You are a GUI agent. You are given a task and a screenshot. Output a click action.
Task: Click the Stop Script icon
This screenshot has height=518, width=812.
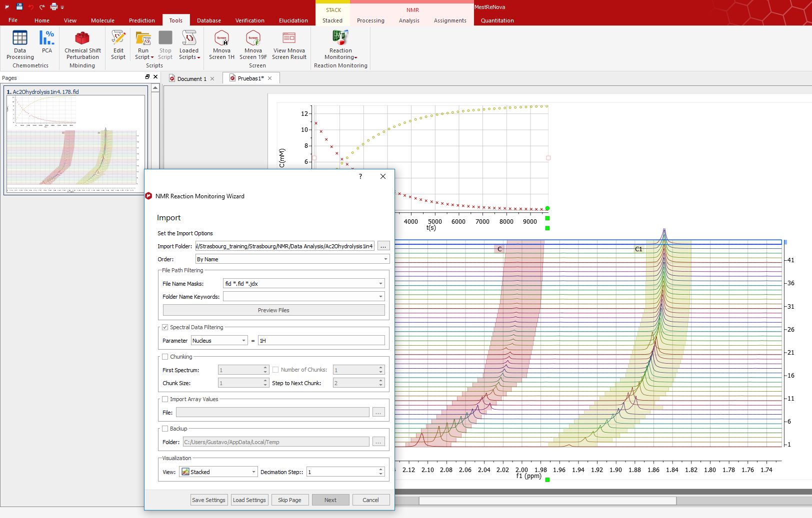[x=165, y=38]
